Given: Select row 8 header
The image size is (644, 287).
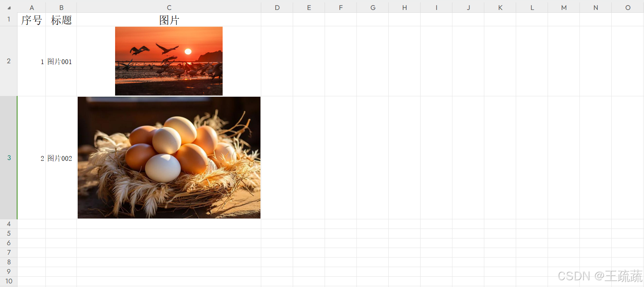Looking at the screenshot, I should [9, 262].
